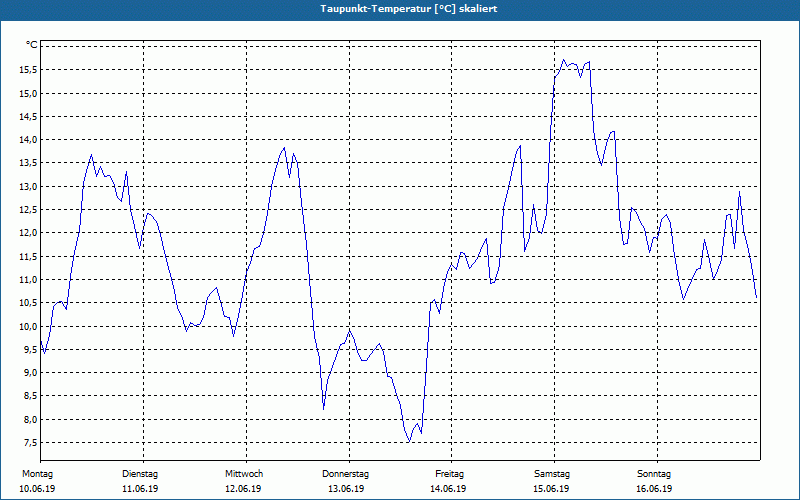Viewport: 800px width, 500px height.
Task: Click the 10,5 y-axis value
Action: (28, 303)
